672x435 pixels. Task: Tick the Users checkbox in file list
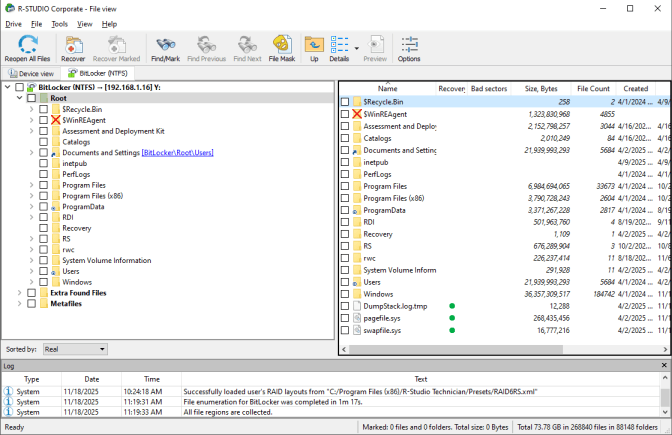[x=345, y=282]
